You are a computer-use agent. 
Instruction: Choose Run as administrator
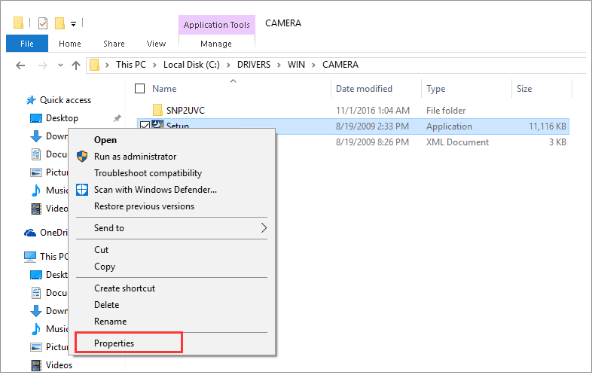tap(135, 156)
